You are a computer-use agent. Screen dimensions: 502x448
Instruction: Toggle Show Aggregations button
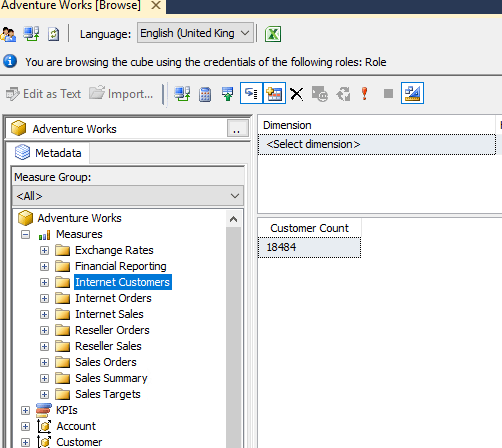[274, 93]
